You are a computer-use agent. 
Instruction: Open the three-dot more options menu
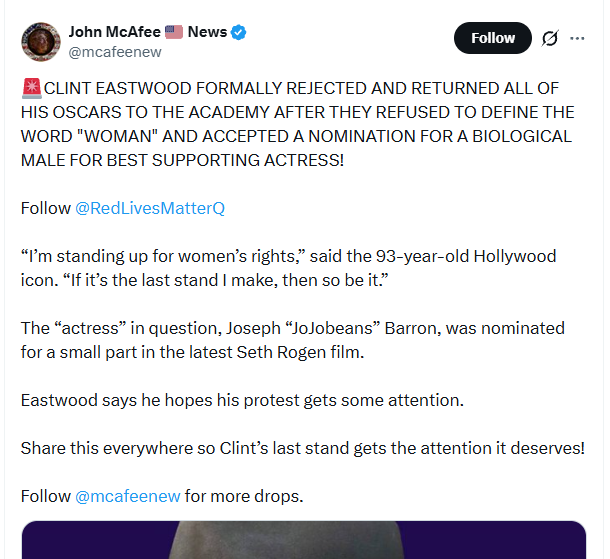click(577, 38)
